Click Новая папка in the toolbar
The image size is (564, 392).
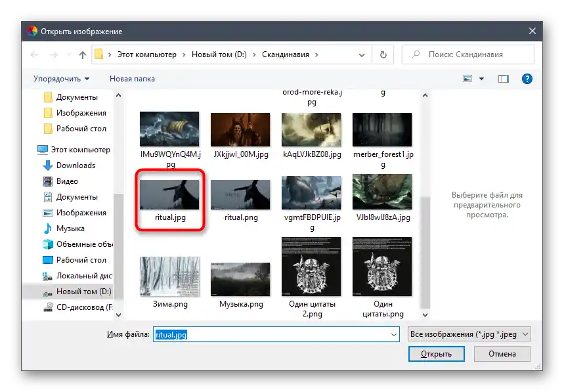click(132, 79)
